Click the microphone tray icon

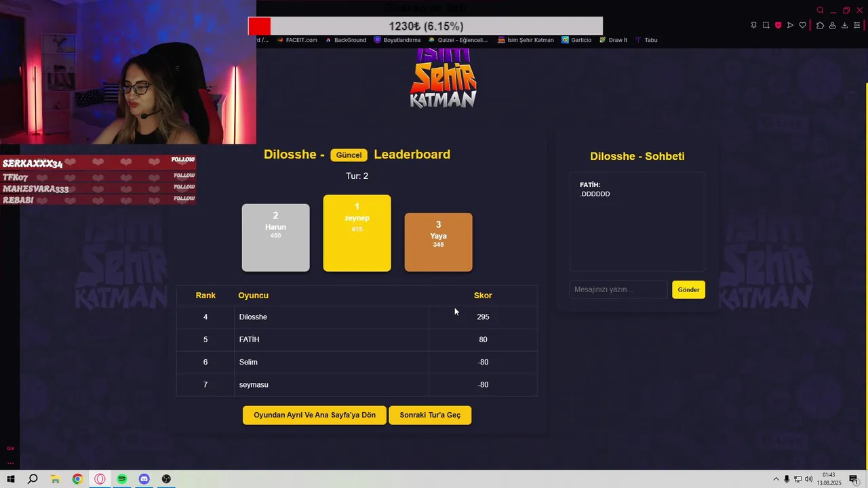pyautogui.click(x=787, y=479)
